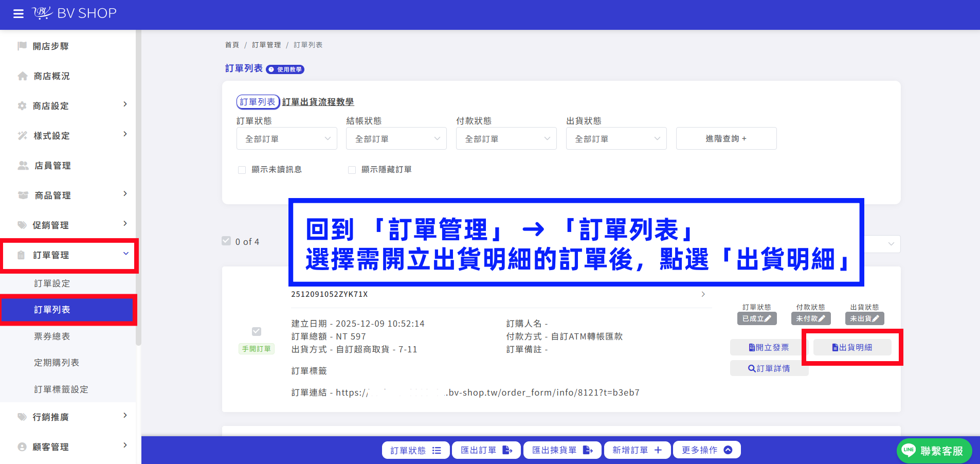Click the clipboard icon beside 訂單管理
The height and width of the screenshot is (464, 980).
pos(21,255)
